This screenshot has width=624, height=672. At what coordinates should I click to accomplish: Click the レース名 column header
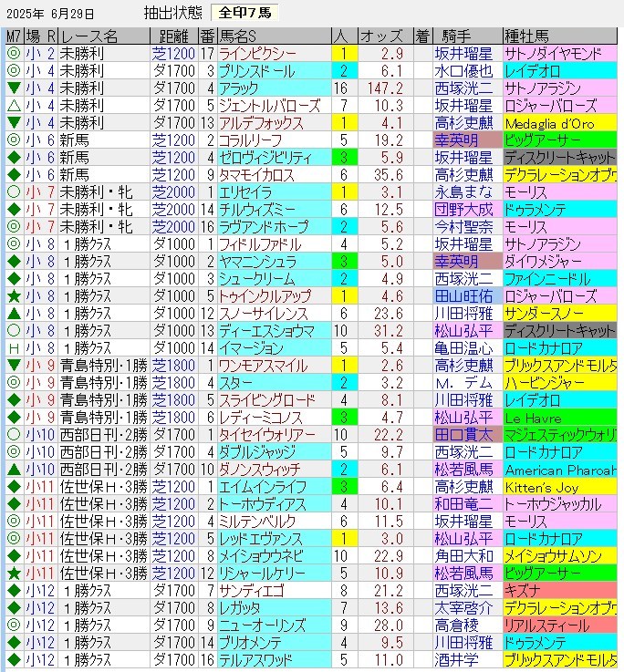[104, 36]
